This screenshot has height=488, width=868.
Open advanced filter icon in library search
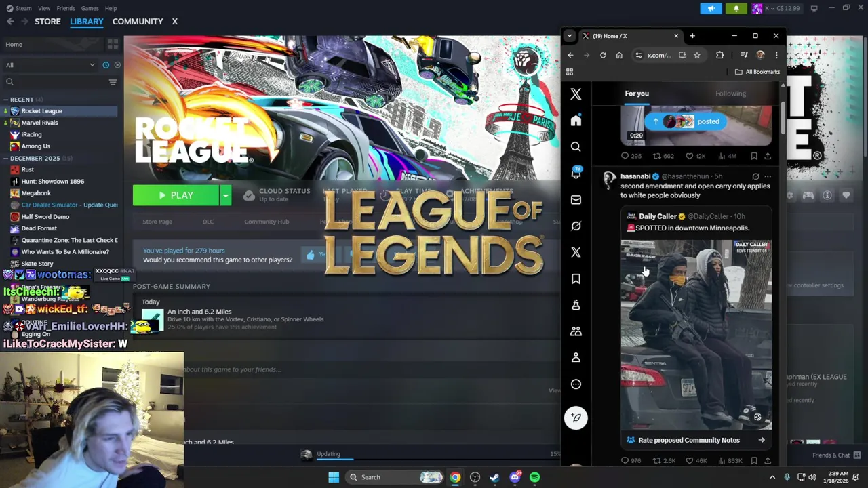click(x=113, y=82)
